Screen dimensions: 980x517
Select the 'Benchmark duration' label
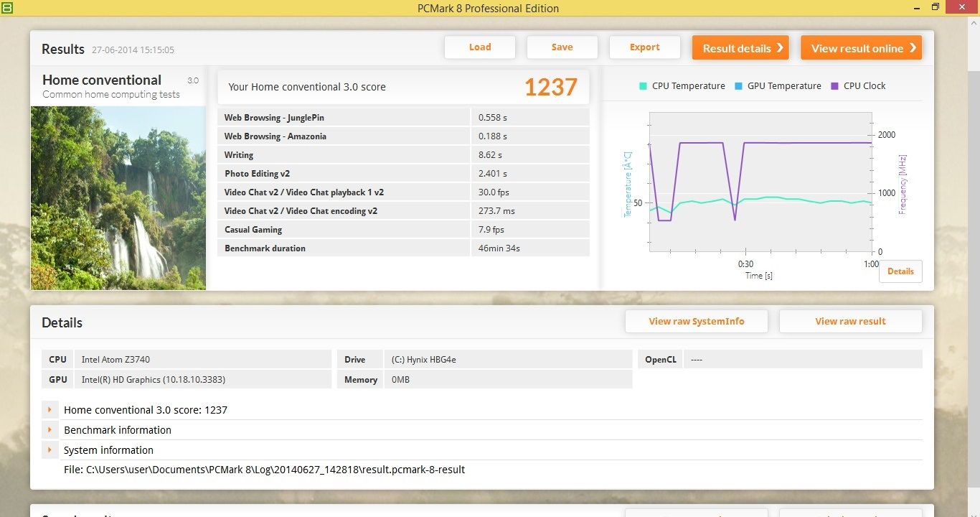(265, 248)
